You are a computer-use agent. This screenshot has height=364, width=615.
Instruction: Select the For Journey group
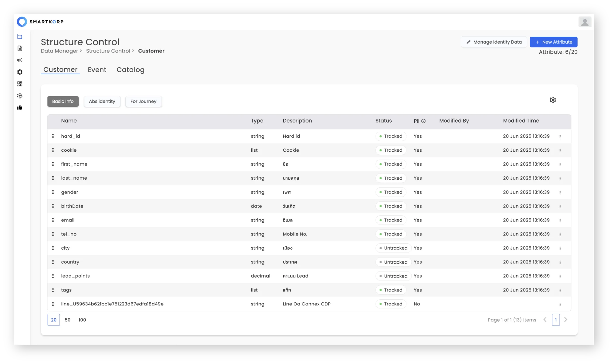(143, 101)
